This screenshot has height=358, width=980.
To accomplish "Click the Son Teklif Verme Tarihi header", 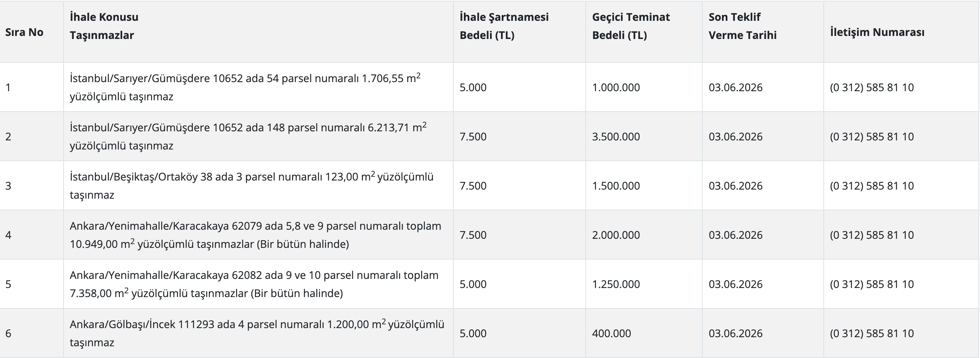I will 742,26.
